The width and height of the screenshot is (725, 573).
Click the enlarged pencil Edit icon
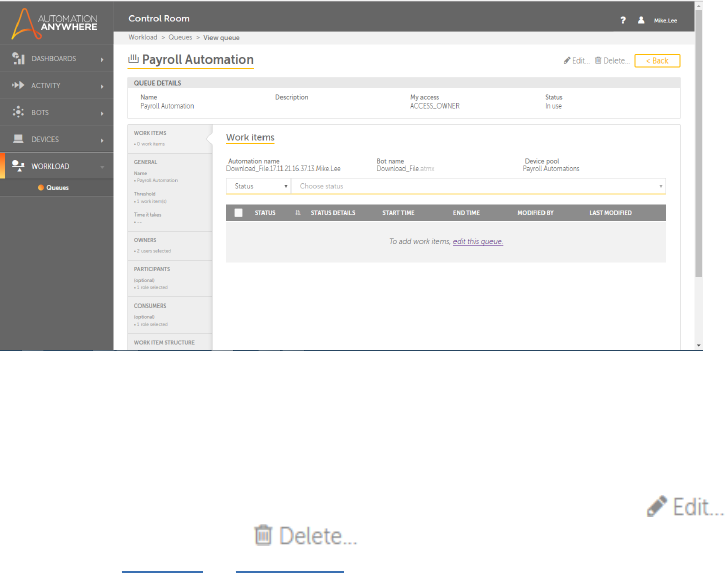(657, 506)
